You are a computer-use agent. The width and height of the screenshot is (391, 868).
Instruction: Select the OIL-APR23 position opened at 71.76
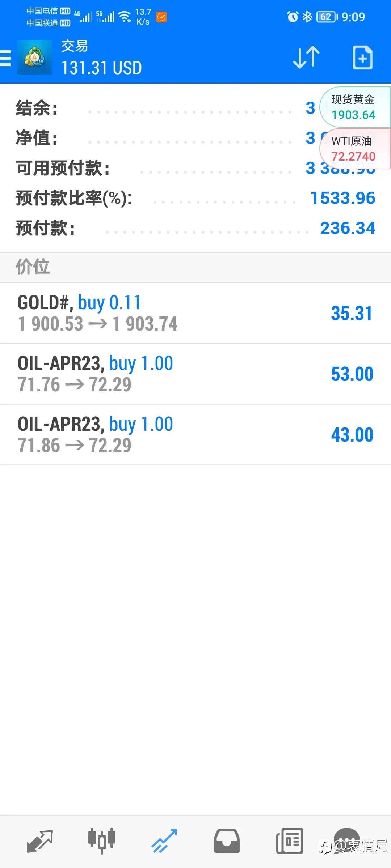pyautogui.click(x=195, y=374)
